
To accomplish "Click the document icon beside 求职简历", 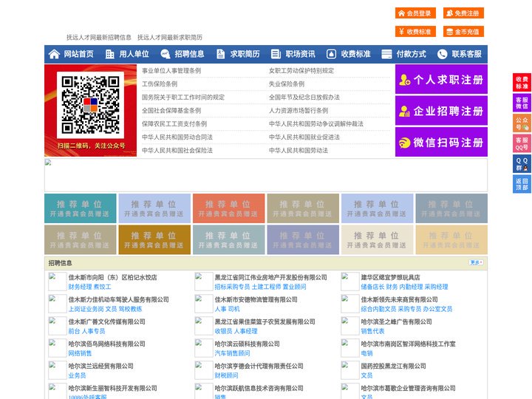I will (220, 54).
